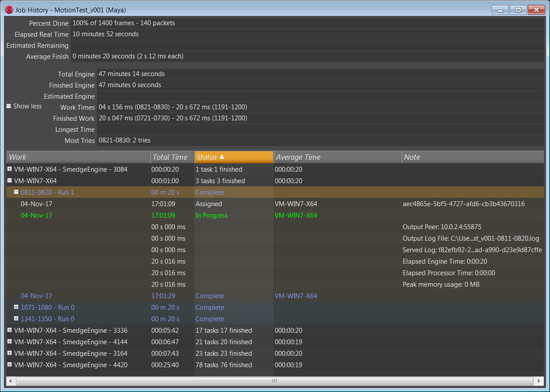Viewport: 550px width, 392px height.
Task: Click the Smedge app icon in title bar
Action: coord(9,9)
